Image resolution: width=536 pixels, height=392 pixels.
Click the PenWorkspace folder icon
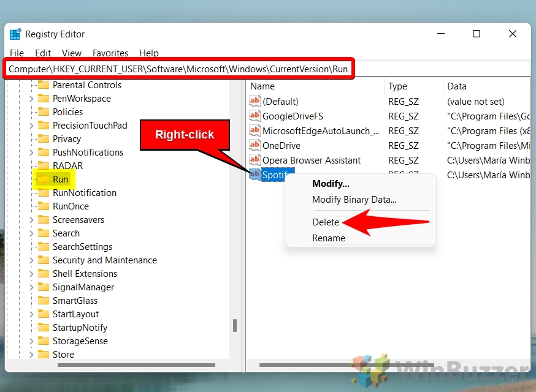(44, 99)
